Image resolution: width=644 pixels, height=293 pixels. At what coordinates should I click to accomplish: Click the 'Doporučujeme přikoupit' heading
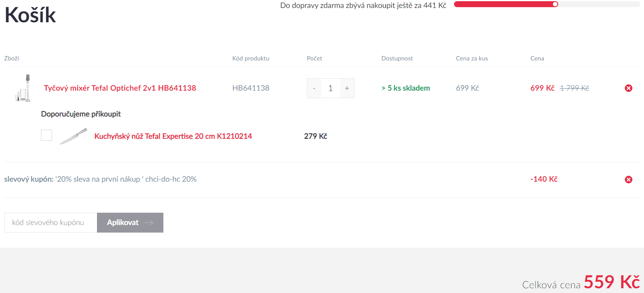(81, 114)
